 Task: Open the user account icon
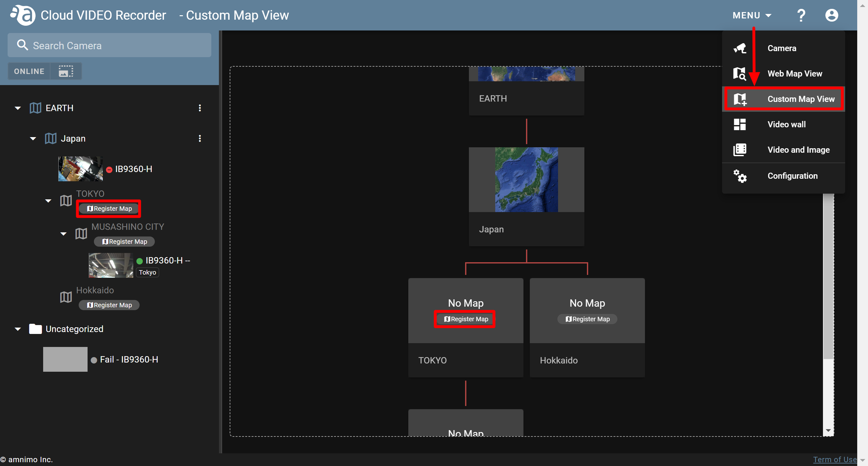(x=831, y=15)
